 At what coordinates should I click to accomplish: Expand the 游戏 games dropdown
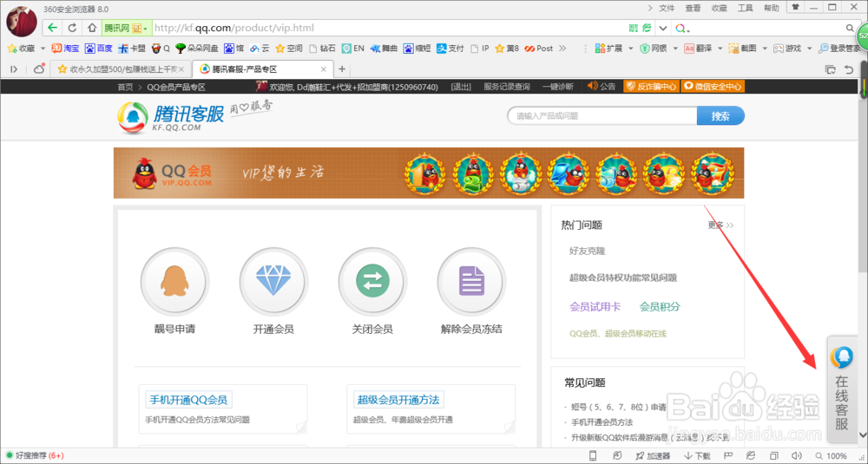[x=809, y=49]
